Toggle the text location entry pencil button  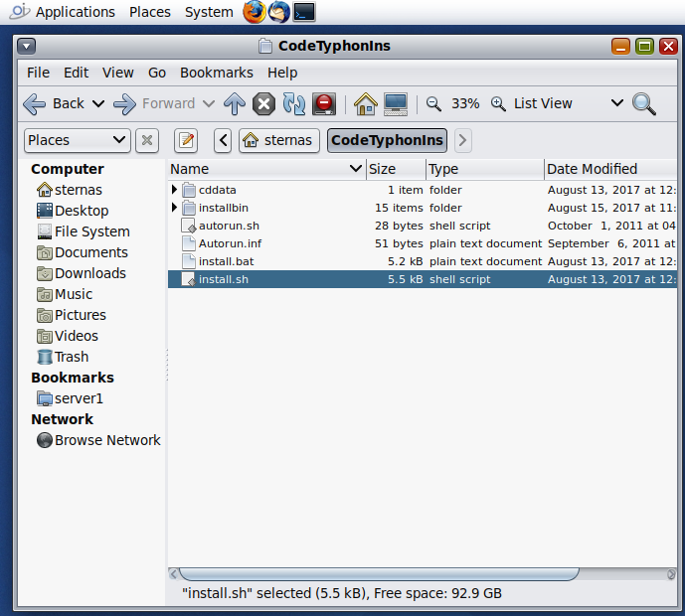[186, 140]
